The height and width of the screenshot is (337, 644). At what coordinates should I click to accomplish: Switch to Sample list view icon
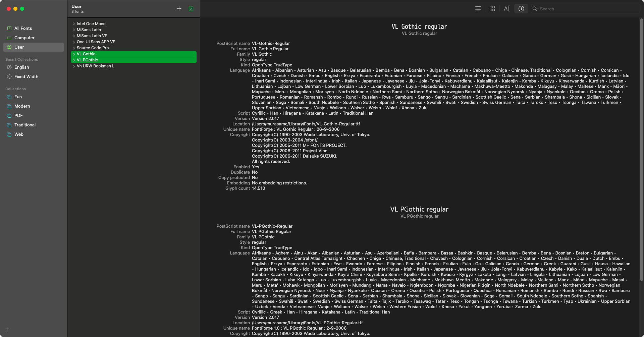[478, 9]
